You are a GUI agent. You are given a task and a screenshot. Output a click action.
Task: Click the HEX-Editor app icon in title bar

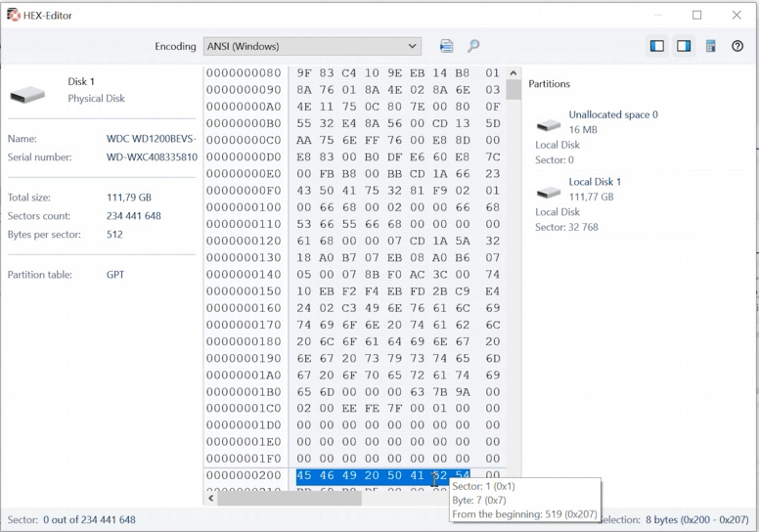[x=14, y=15]
